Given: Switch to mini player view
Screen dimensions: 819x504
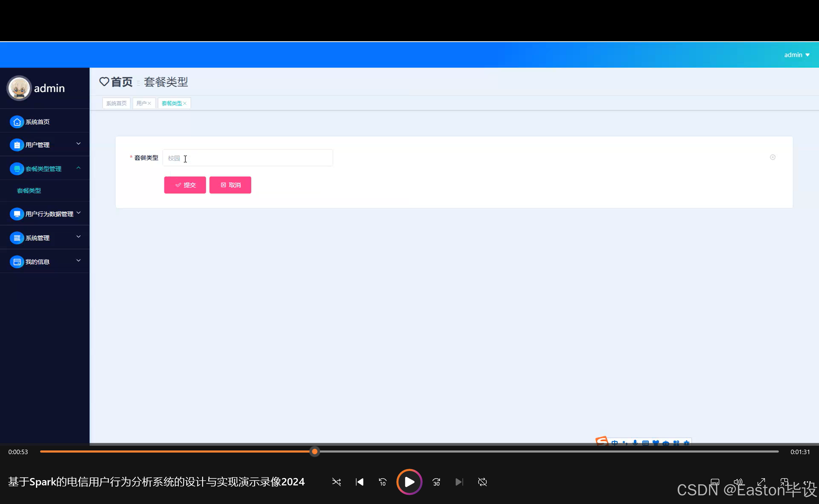Looking at the screenshot, I should point(784,482).
